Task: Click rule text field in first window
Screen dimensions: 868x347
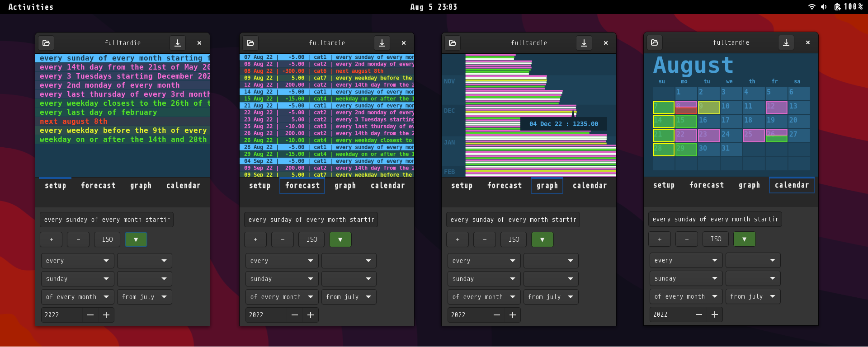Action: tap(107, 220)
